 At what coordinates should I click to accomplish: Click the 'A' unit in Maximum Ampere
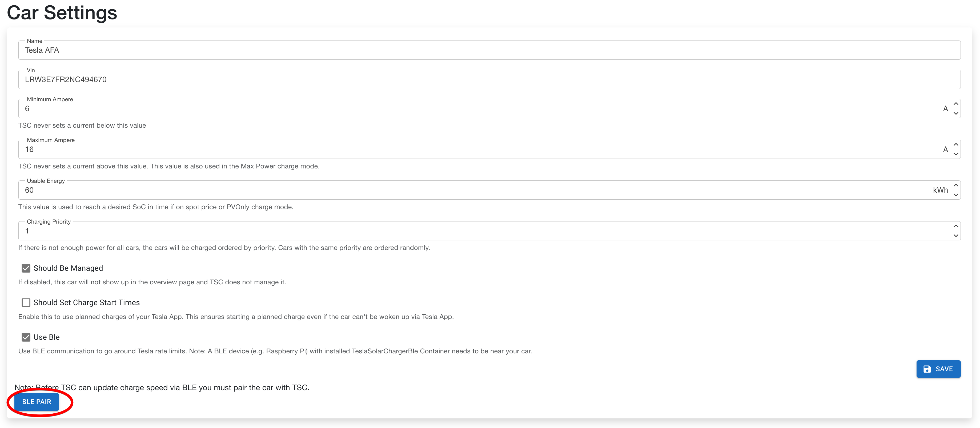click(x=945, y=150)
